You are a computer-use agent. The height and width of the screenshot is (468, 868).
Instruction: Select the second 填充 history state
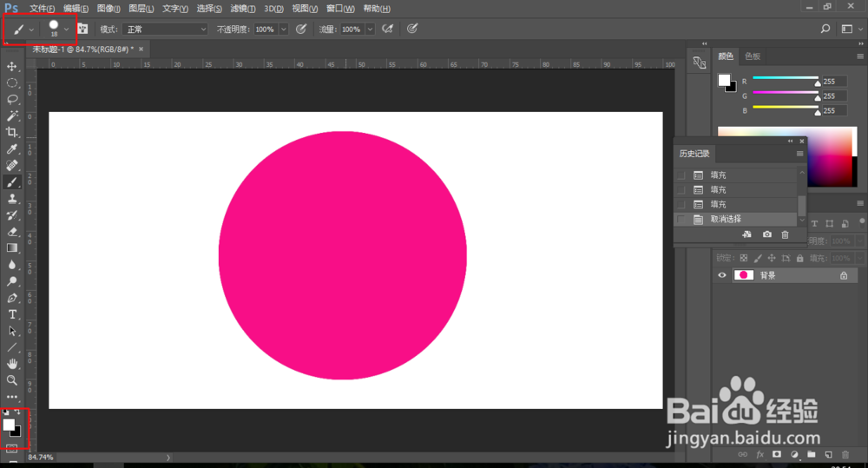736,189
